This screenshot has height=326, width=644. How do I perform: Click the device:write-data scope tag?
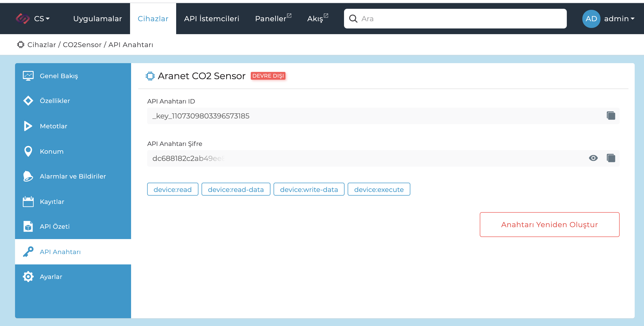coord(309,189)
